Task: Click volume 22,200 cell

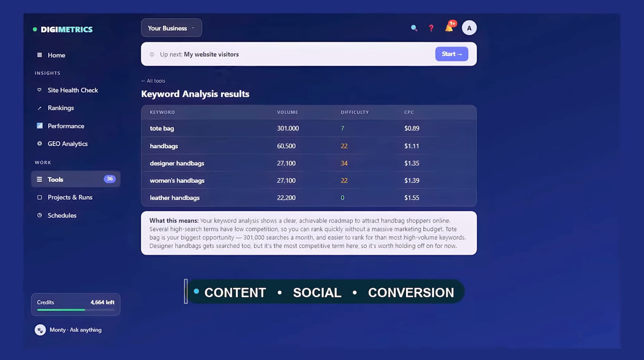Action: [x=286, y=198]
